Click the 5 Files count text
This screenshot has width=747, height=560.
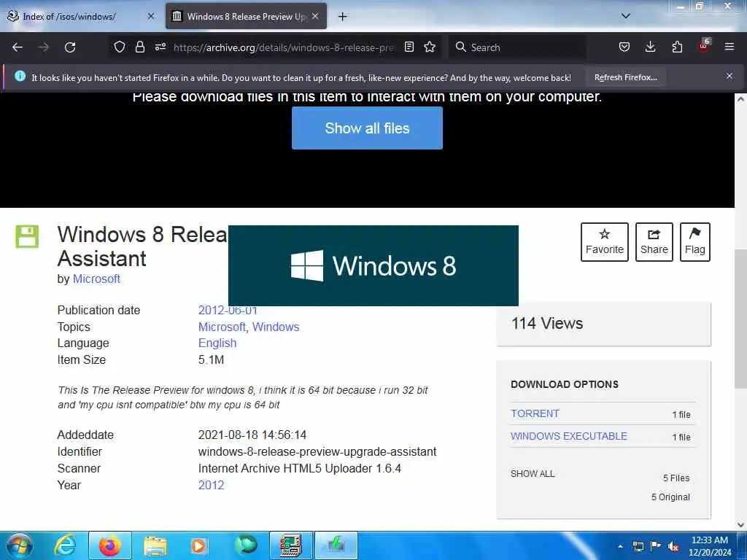[x=676, y=478]
